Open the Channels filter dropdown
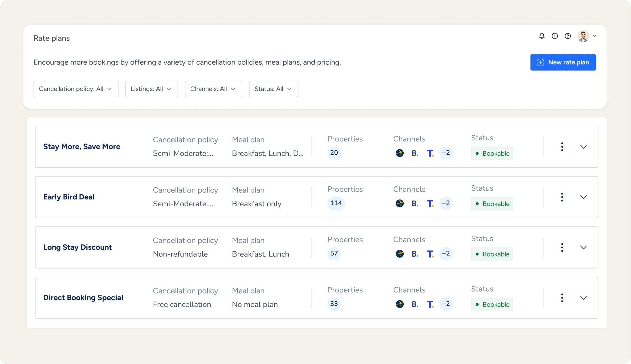The width and height of the screenshot is (631, 364). pos(213,89)
